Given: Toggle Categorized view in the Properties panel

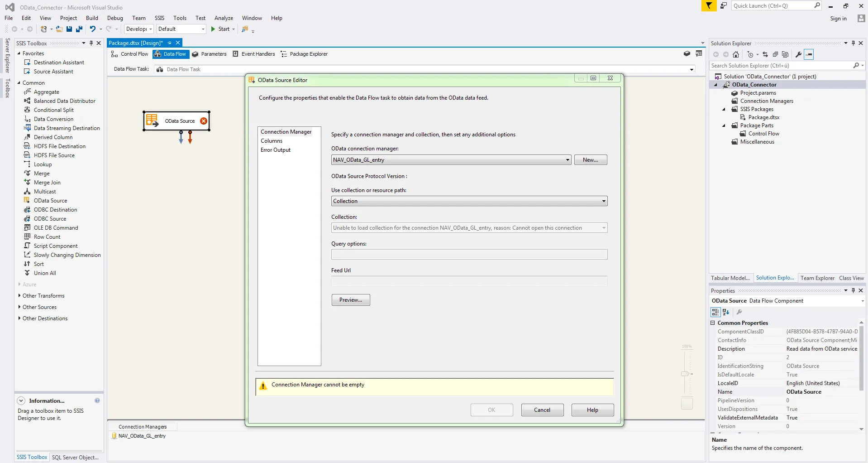Looking at the screenshot, I should click(x=715, y=312).
